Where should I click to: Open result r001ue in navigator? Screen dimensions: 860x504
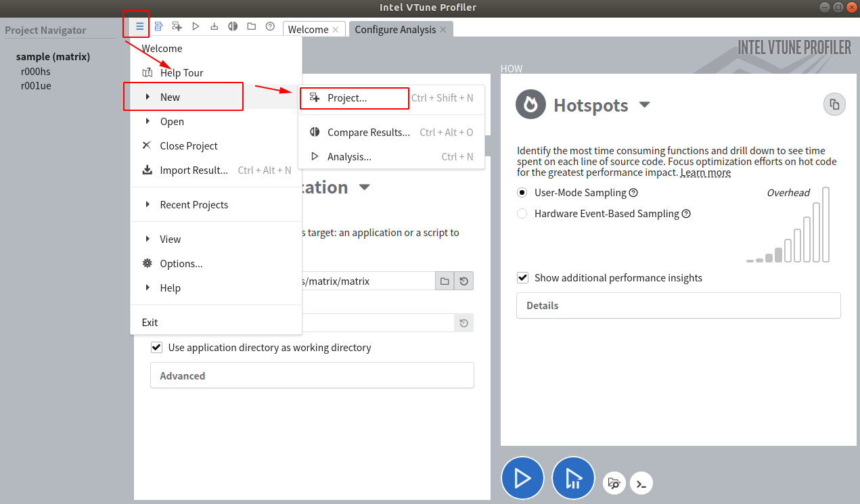click(x=36, y=86)
